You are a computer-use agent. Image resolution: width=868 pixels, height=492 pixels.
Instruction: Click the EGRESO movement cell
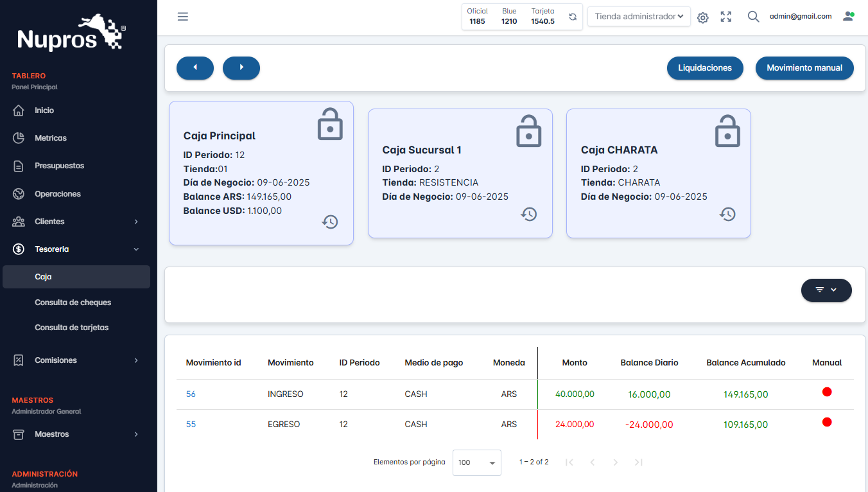tap(284, 425)
